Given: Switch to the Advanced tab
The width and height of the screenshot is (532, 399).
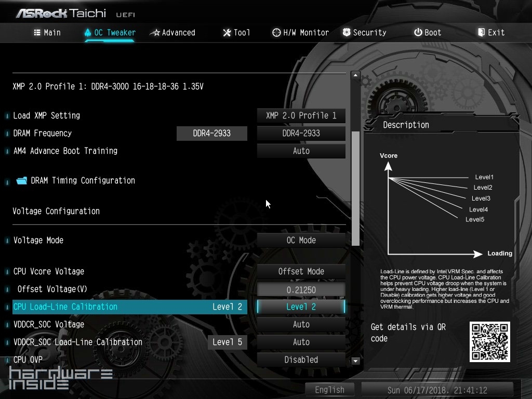Looking at the screenshot, I should point(172,32).
